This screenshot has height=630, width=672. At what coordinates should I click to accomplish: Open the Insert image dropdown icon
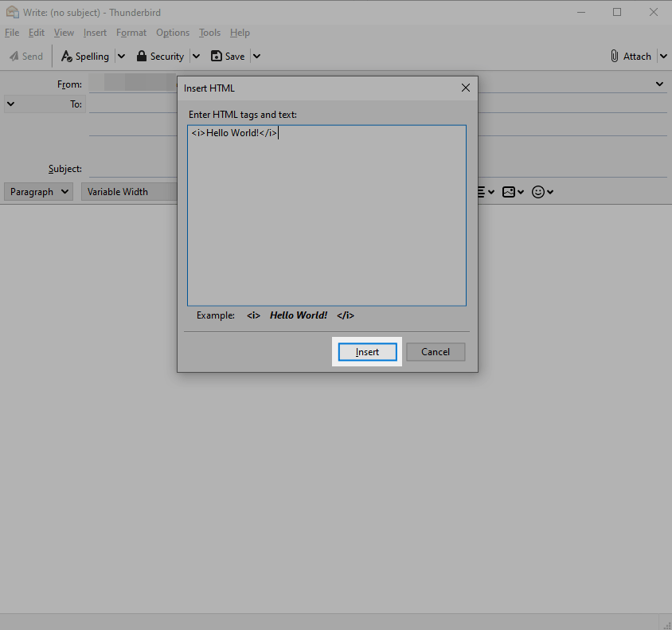point(513,192)
